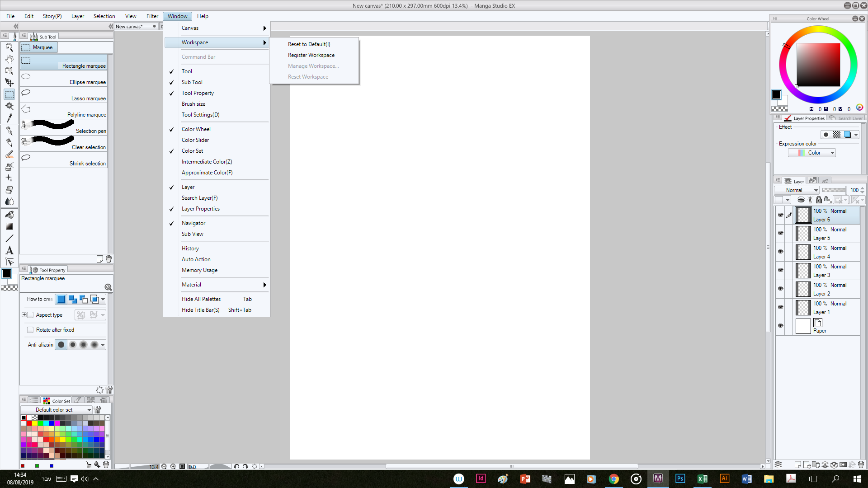This screenshot has height=488, width=868.
Task: Select the Fill tool
Action: pos(9,215)
